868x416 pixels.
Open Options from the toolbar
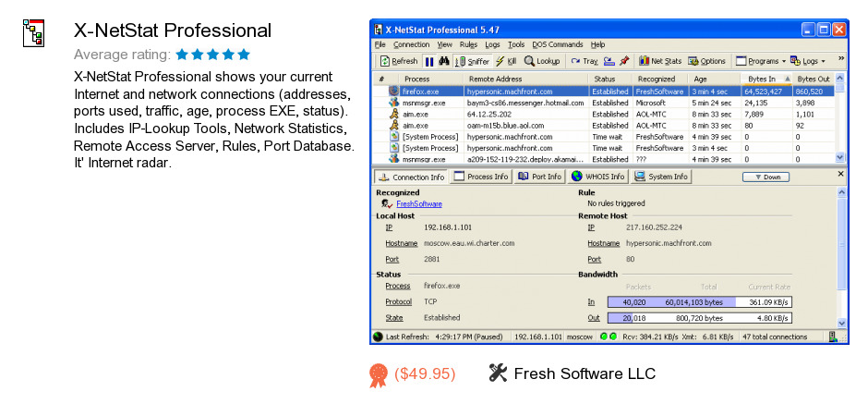tap(707, 61)
